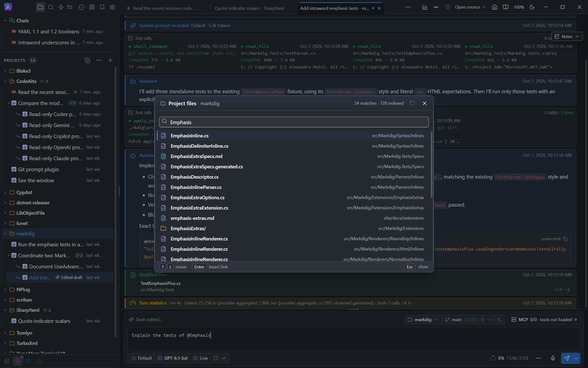The height and width of the screenshot is (368, 588).
Task: Click the microphone icon in composer
Action: point(553,358)
